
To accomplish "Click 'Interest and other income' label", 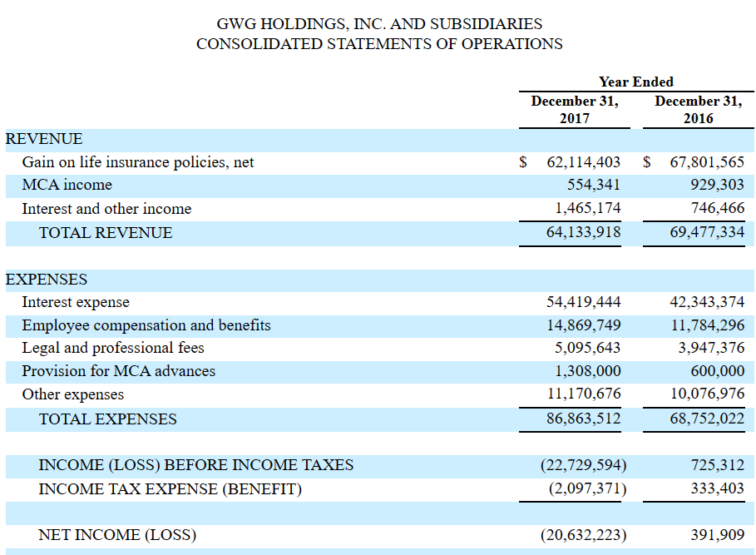I will coord(106,209).
